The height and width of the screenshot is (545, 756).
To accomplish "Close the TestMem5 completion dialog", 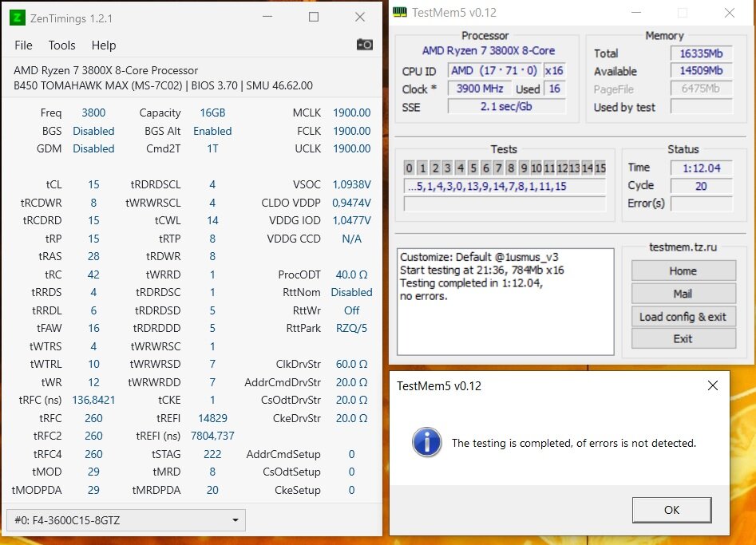I will pyautogui.click(x=713, y=385).
